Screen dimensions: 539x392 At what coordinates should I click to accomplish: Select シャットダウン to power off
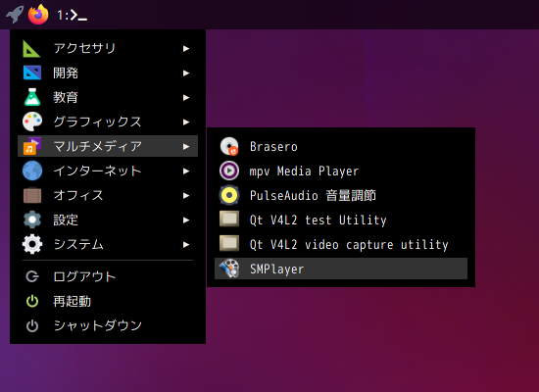click(x=108, y=325)
